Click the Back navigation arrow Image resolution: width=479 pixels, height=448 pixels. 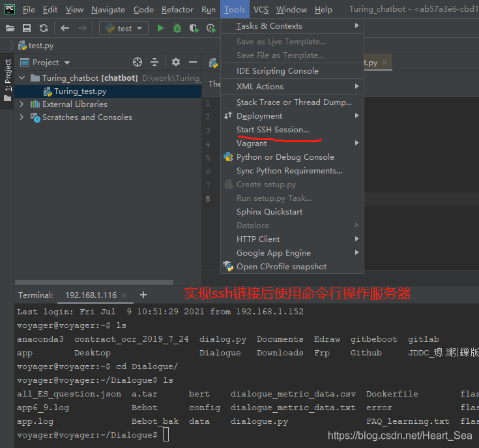pos(65,29)
